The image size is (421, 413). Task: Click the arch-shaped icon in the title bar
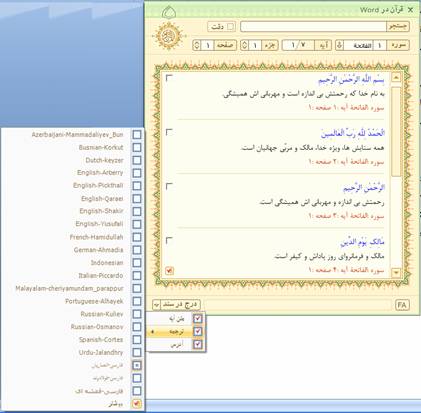click(169, 12)
